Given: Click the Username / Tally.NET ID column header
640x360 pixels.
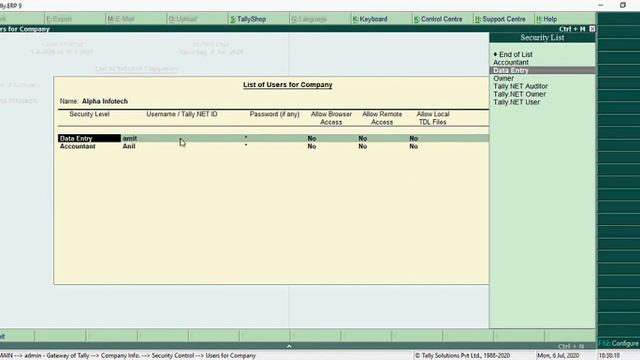Looking at the screenshot, I should click(x=182, y=114).
